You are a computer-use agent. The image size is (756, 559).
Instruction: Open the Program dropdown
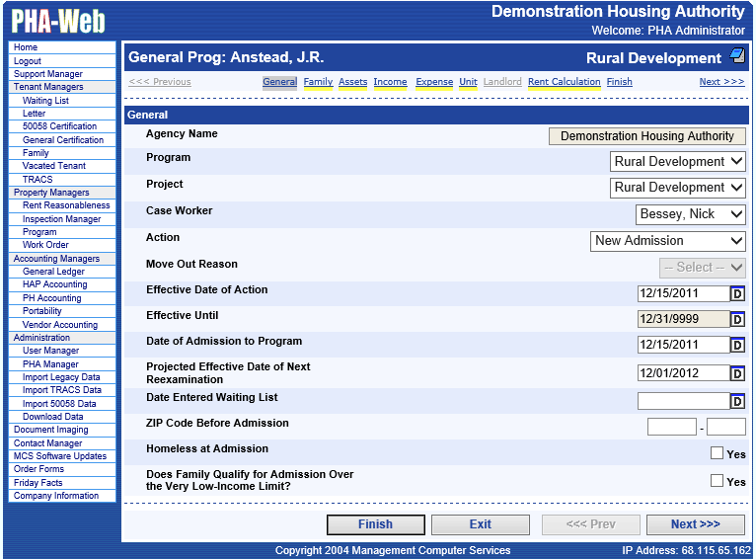point(677,162)
